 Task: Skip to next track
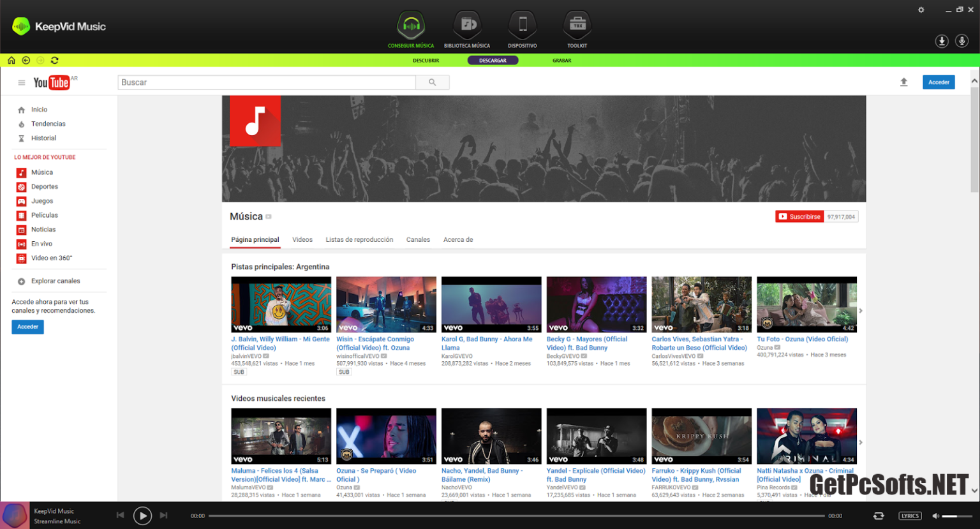[163, 516]
